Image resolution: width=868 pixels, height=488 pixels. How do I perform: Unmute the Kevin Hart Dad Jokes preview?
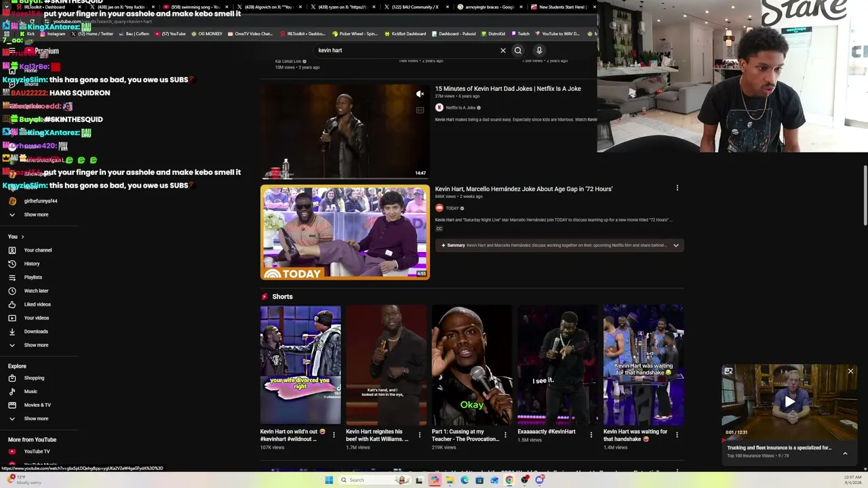coord(420,94)
